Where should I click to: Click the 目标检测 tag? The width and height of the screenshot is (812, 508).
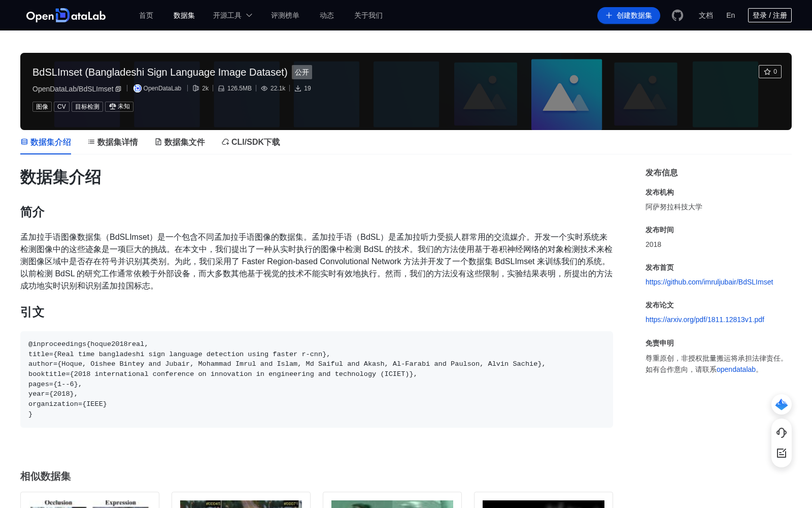click(87, 107)
